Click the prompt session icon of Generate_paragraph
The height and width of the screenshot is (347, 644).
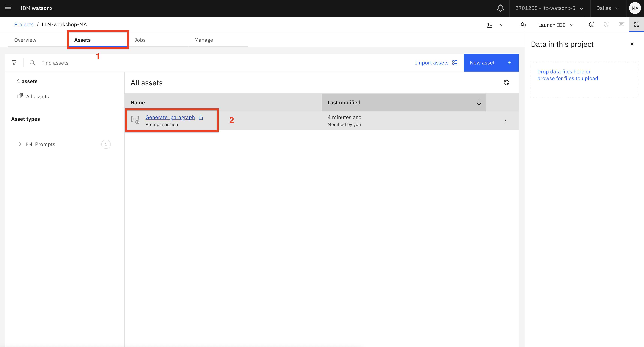point(135,120)
